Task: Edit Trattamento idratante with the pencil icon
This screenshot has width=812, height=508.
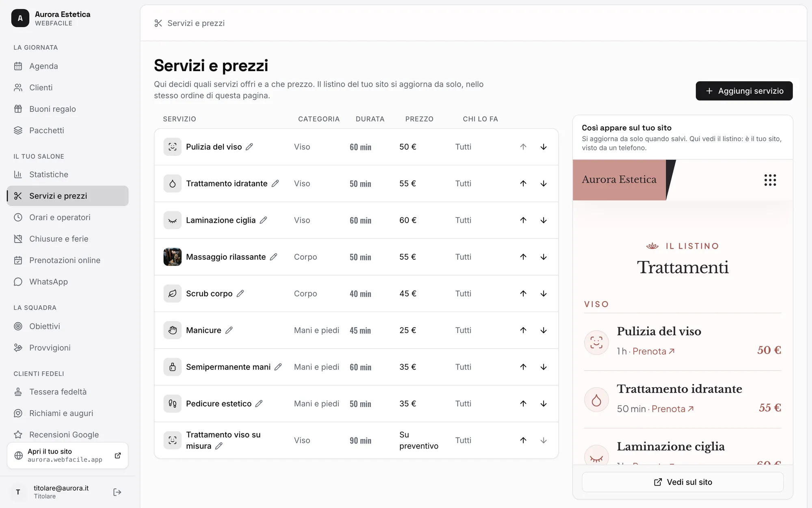Action: [275, 183]
